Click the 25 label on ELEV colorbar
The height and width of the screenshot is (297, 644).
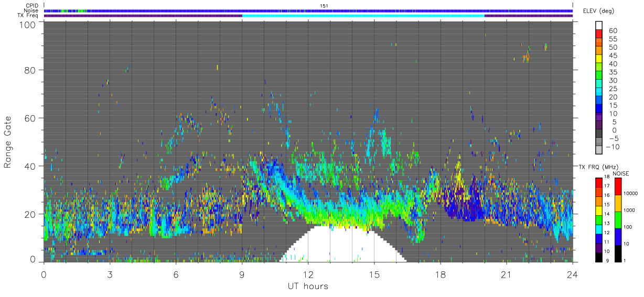click(x=613, y=89)
